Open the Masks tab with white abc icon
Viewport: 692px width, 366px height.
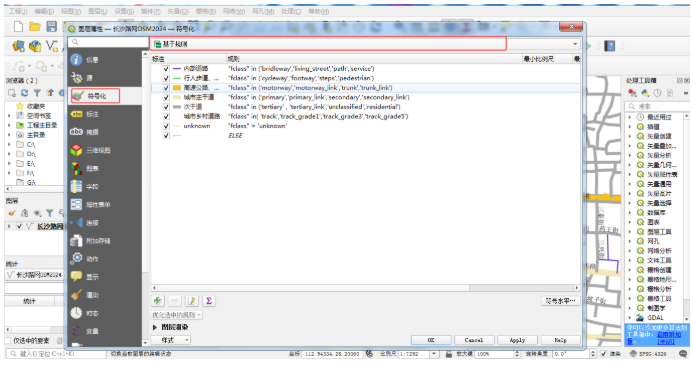(76, 132)
